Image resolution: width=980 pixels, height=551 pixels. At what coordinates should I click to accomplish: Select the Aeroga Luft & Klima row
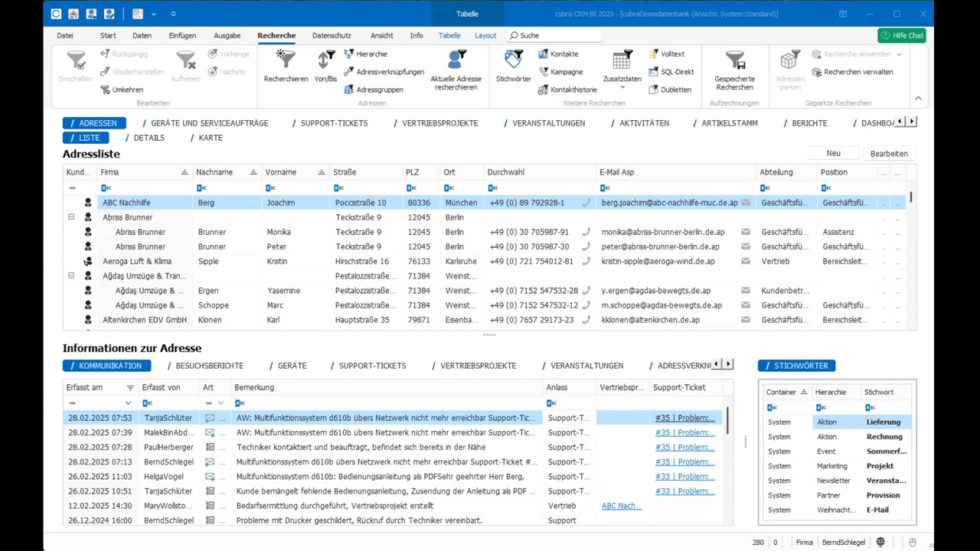click(484, 261)
